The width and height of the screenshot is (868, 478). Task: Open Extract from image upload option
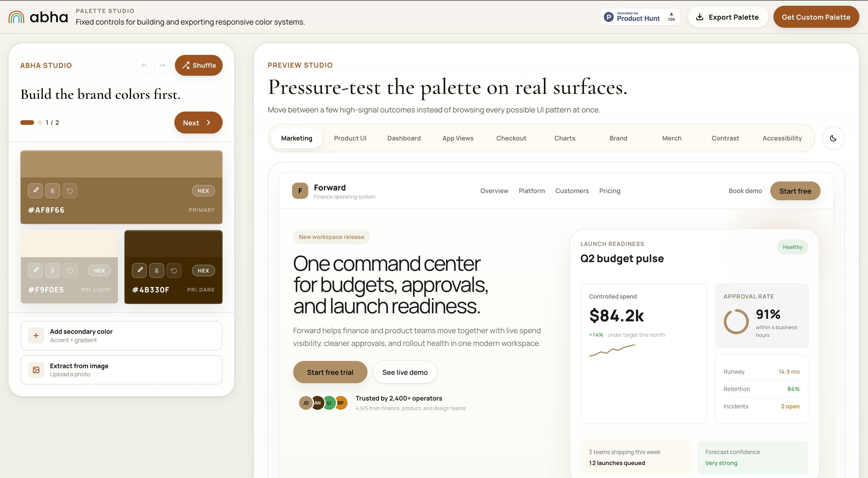121,370
